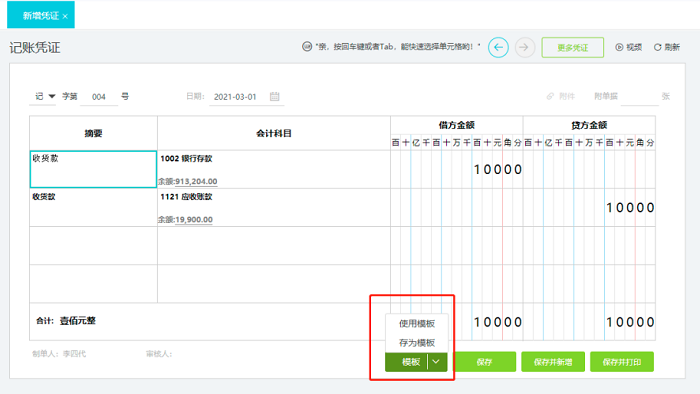Open the 913,204.00 balance link
The image size is (700, 394).
coord(196,182)
